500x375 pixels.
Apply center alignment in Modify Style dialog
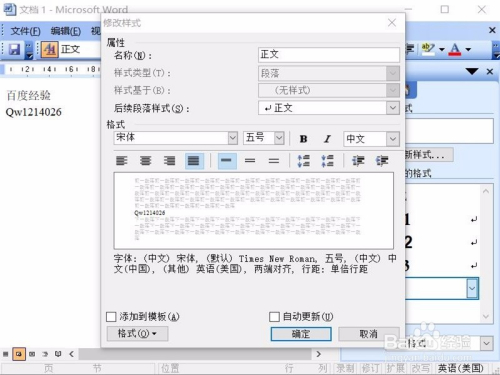click(x=146, y=161)
